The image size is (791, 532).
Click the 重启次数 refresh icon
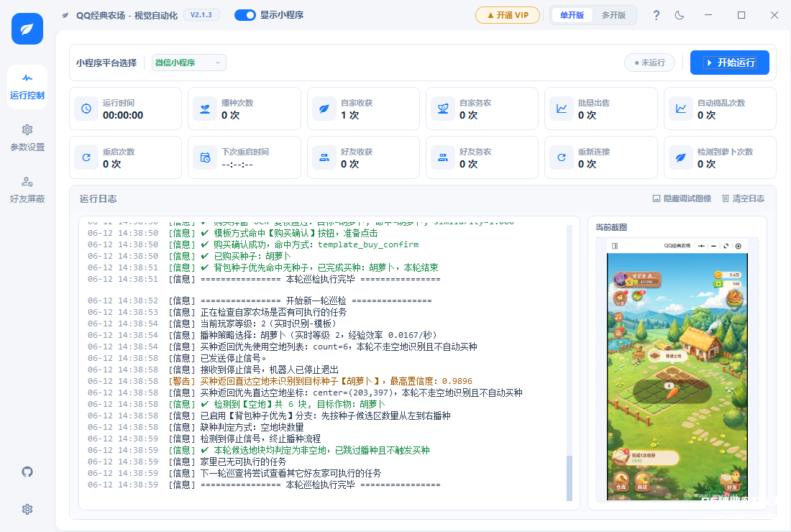click(86, 157)
